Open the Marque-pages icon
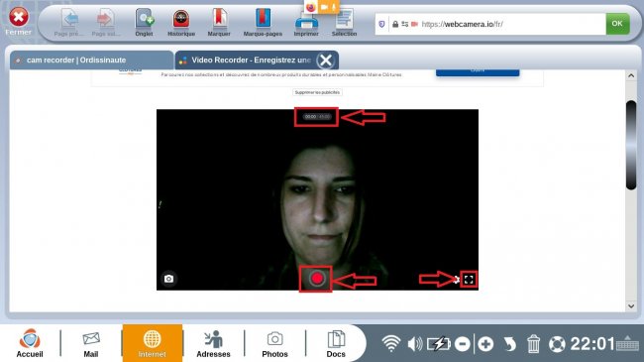This screenshot has width=644, height=362. (x=263, y=23)
